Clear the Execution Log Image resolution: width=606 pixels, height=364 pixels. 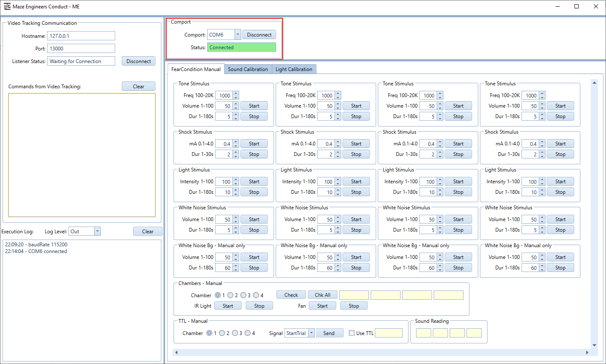coord(148,231)
